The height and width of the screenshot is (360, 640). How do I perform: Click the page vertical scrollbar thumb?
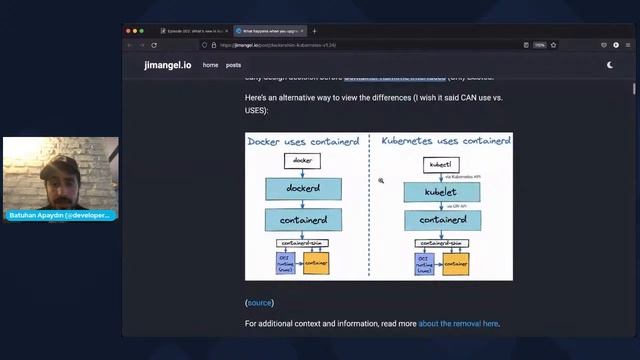point(634,88)
